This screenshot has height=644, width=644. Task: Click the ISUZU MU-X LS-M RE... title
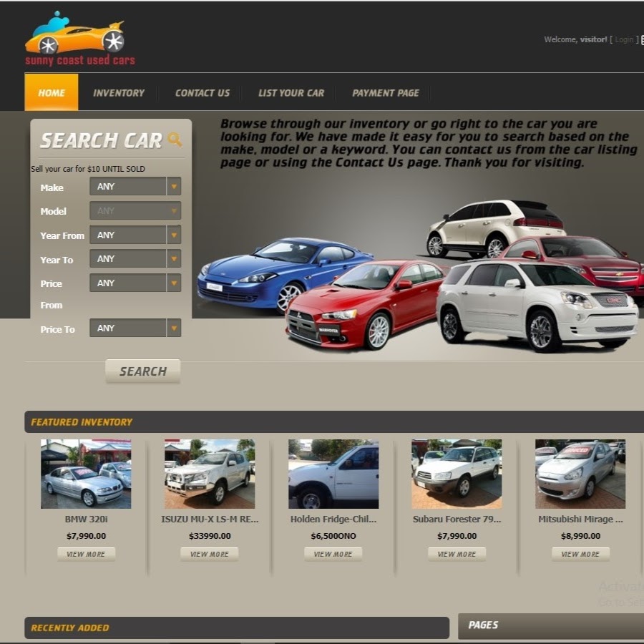(210, 519)
